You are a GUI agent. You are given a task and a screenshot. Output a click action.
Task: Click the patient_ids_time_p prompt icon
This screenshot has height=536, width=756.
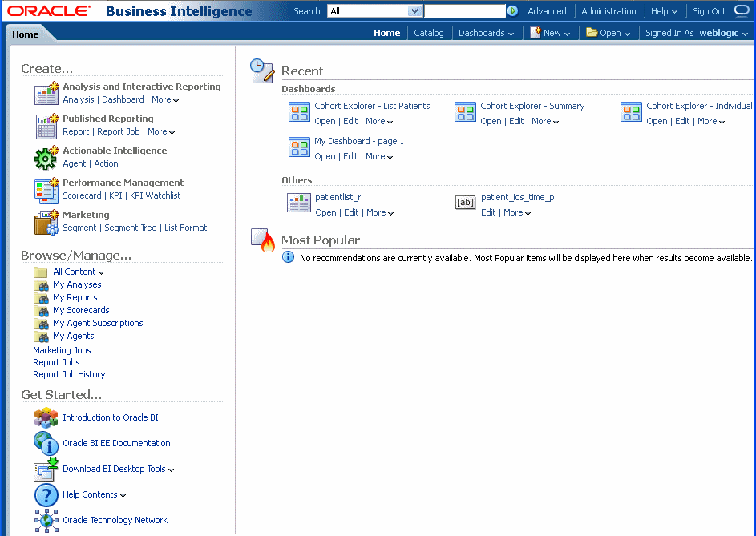(x=465, y=203)
